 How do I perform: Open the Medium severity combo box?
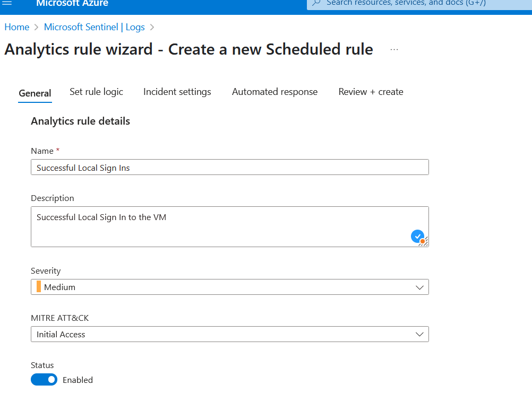click(230, 287)
